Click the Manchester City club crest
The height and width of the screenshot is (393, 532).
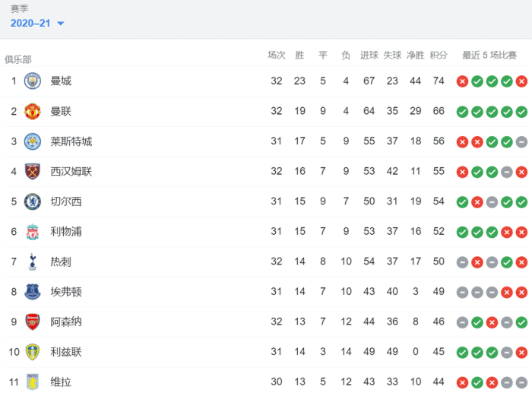point(32,81)
